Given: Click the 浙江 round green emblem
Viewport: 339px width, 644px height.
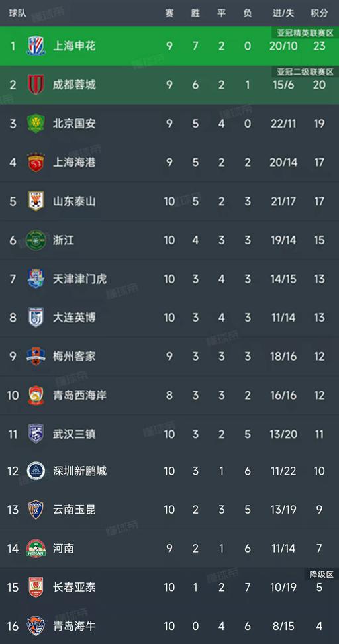Looking at the screenshot, I should tap(36, 240).
